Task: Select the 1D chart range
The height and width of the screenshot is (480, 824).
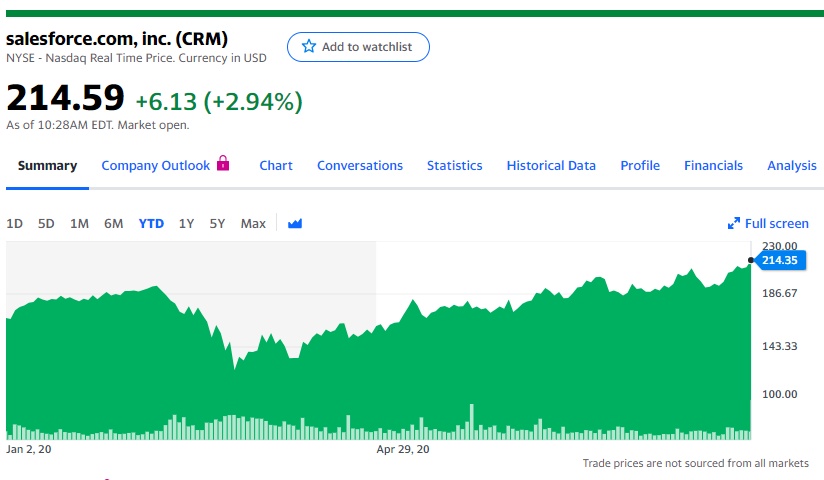Action: point(15,223)
